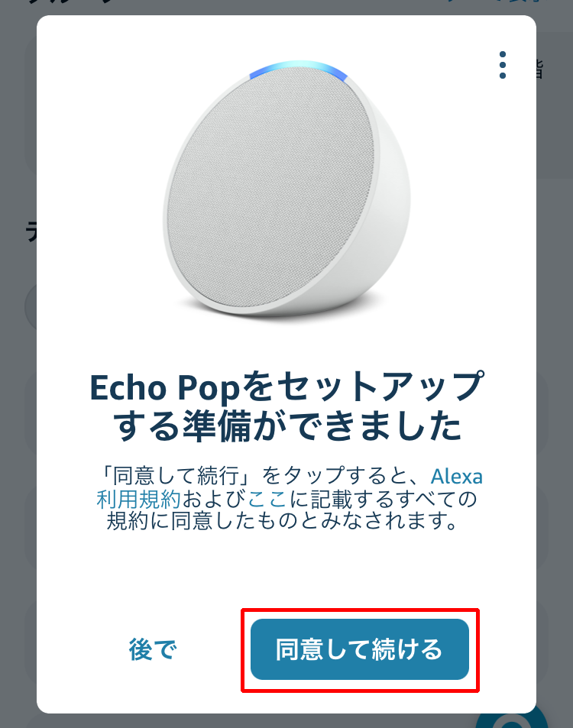Click the dimmed bold character left of dialog

click(x=31, y=231)
